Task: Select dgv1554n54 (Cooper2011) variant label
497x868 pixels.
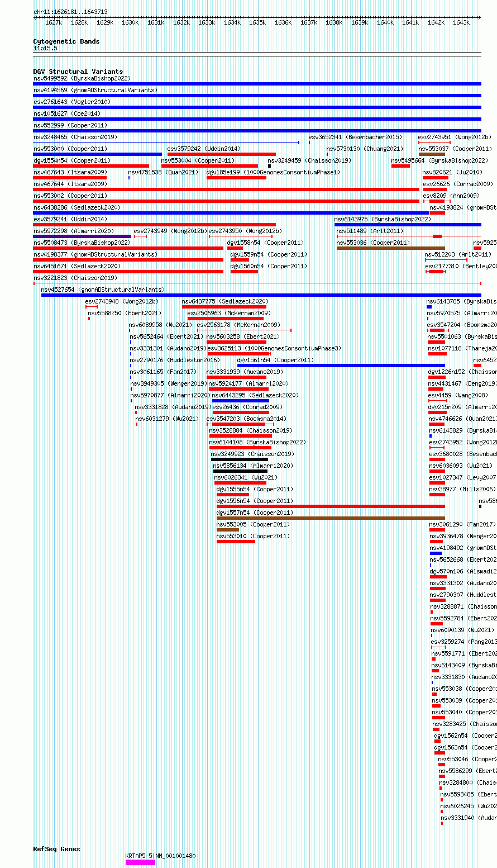Action: coord(72,160)
